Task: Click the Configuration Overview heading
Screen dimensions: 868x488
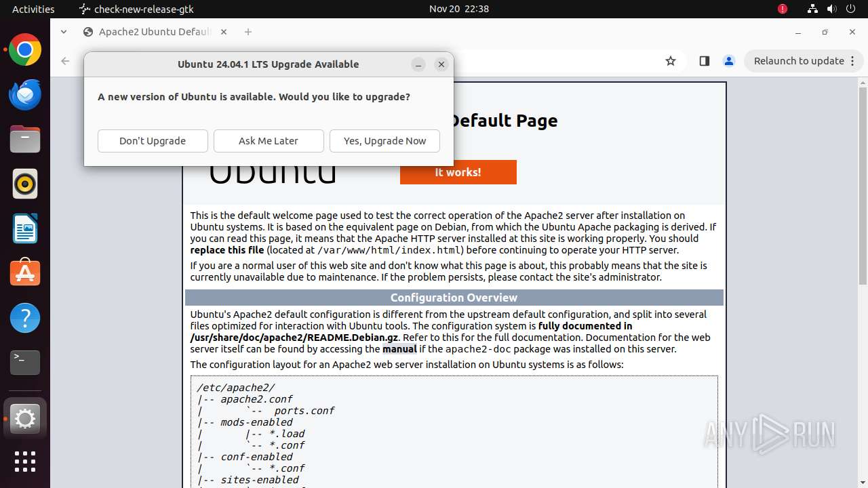Action: pos(454,298)
